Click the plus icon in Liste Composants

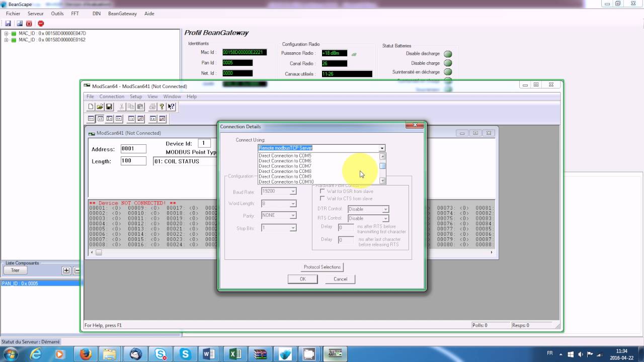point(66,270)
